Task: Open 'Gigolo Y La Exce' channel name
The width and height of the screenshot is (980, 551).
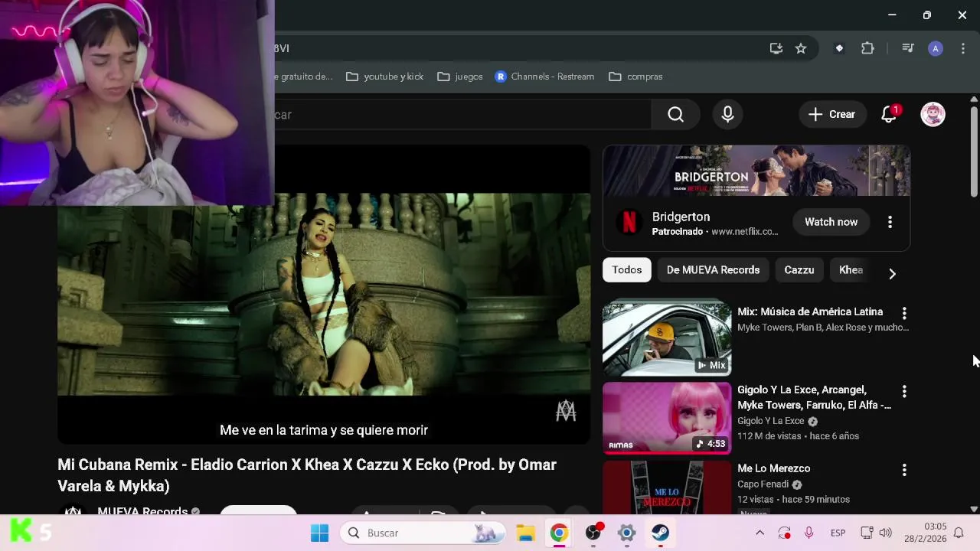Action: pyautogui.click(x=770, y=421)
